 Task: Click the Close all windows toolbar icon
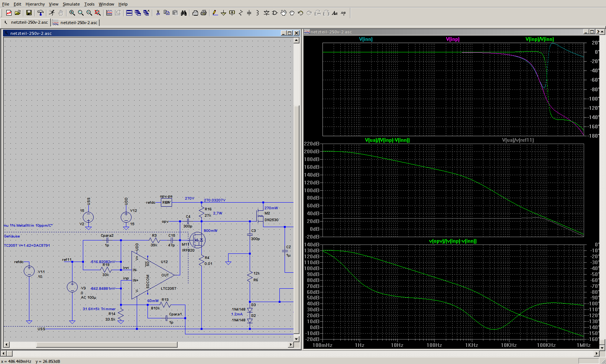pyautogui.click(x=146, y=13)
